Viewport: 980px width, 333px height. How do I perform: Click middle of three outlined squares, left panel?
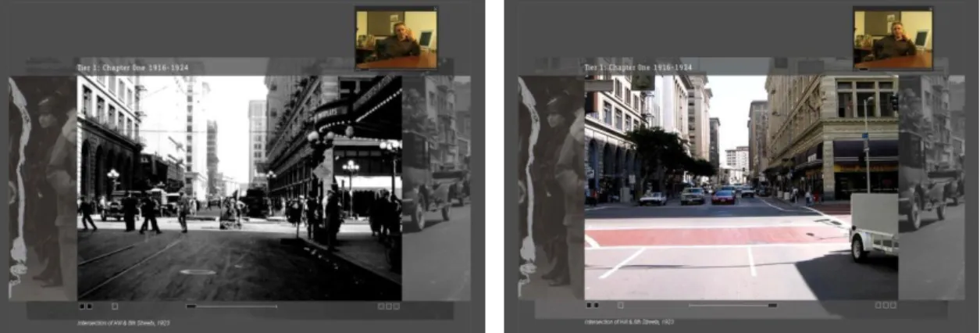[x=389, y=306]
